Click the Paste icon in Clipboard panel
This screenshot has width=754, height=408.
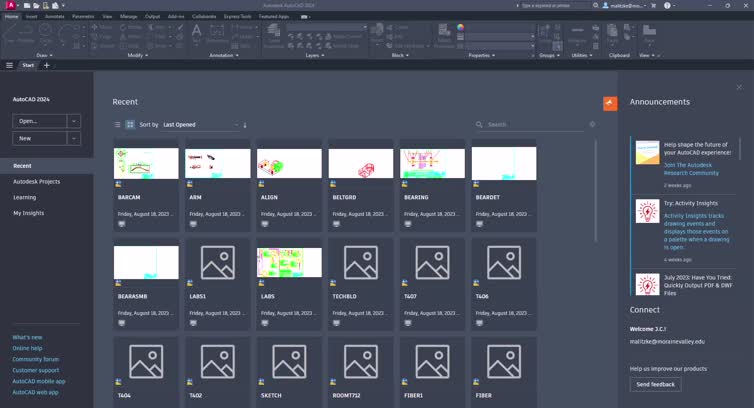tap(612, 34)
